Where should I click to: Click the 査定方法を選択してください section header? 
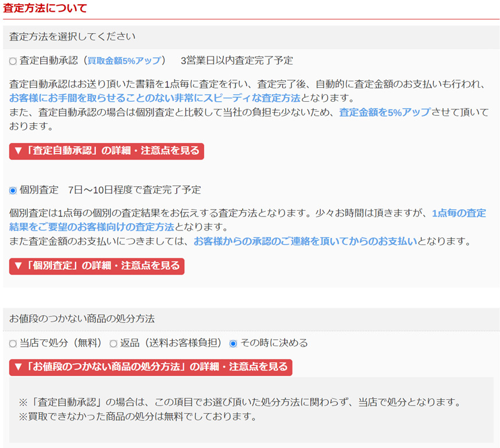pos(73,37)
